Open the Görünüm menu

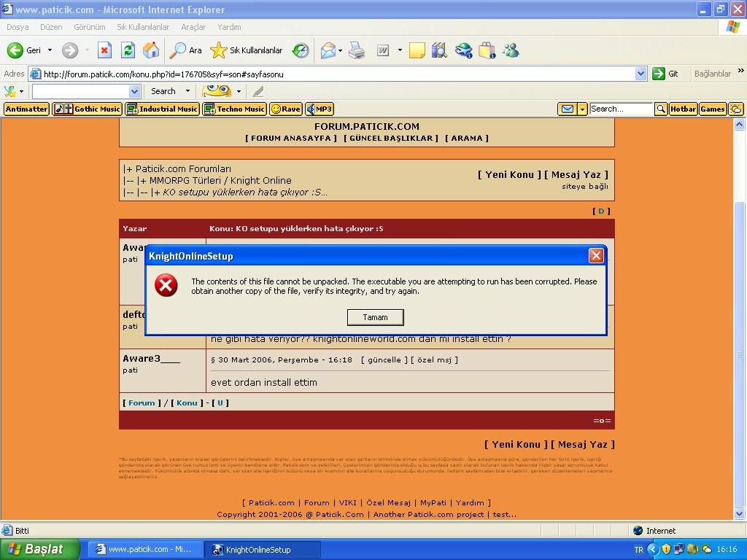(89, 27)
